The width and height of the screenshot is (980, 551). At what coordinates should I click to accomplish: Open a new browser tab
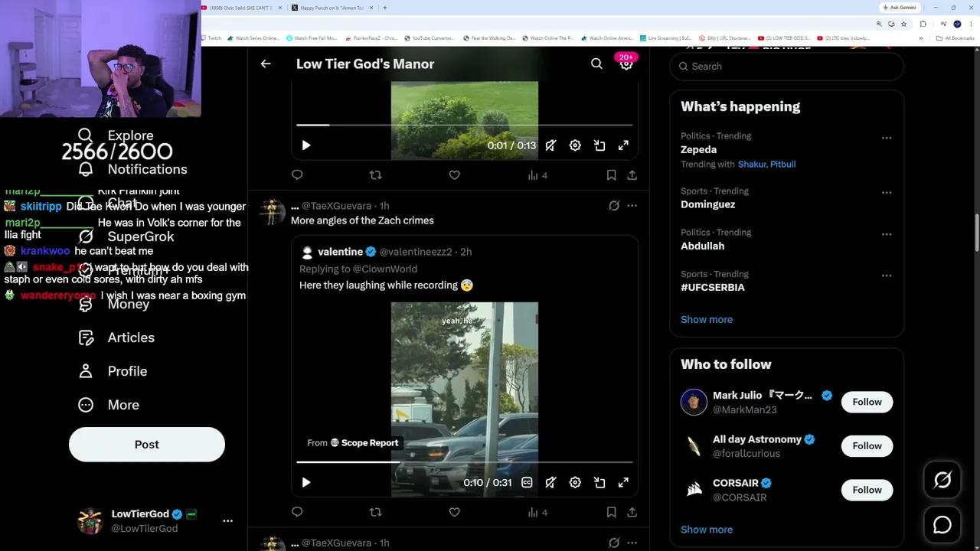(x=384, y=8)
